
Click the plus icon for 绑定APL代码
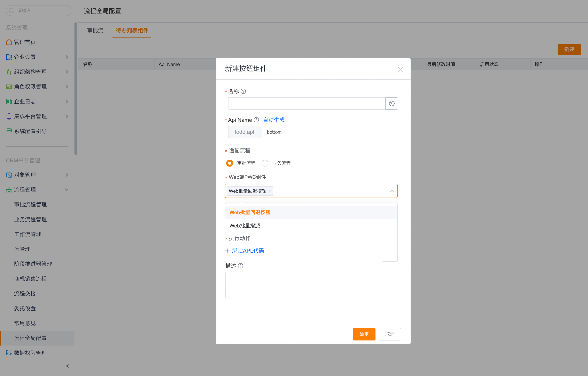coord(227,251)
